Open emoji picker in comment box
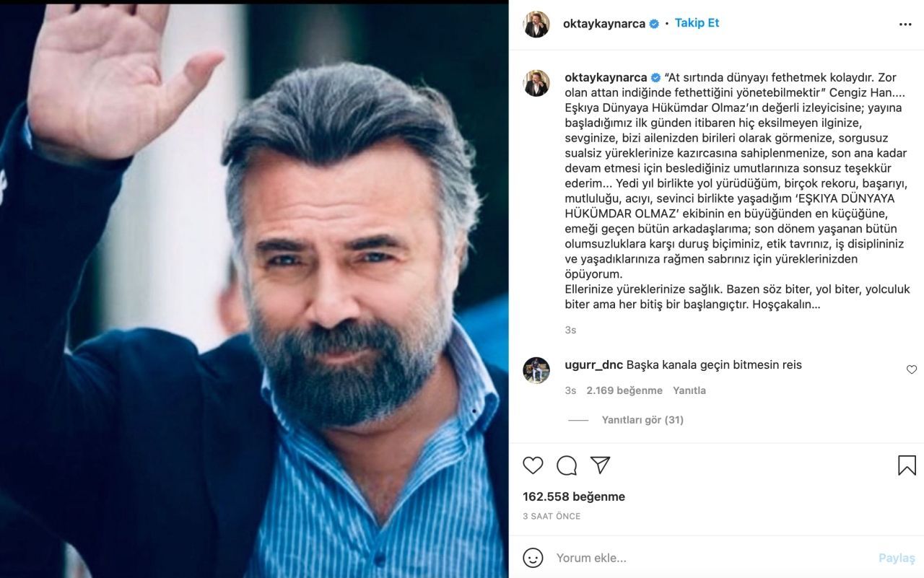 click(533, 558)
